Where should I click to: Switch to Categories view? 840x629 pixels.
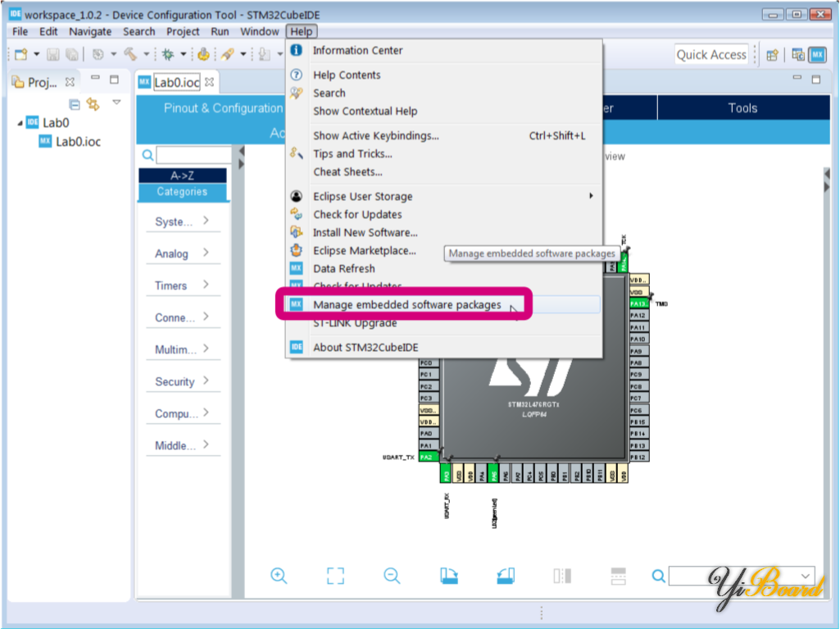[182, 192]
